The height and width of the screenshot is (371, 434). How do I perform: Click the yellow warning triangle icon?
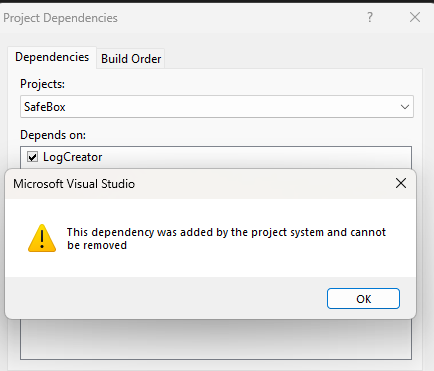[42, 238]
